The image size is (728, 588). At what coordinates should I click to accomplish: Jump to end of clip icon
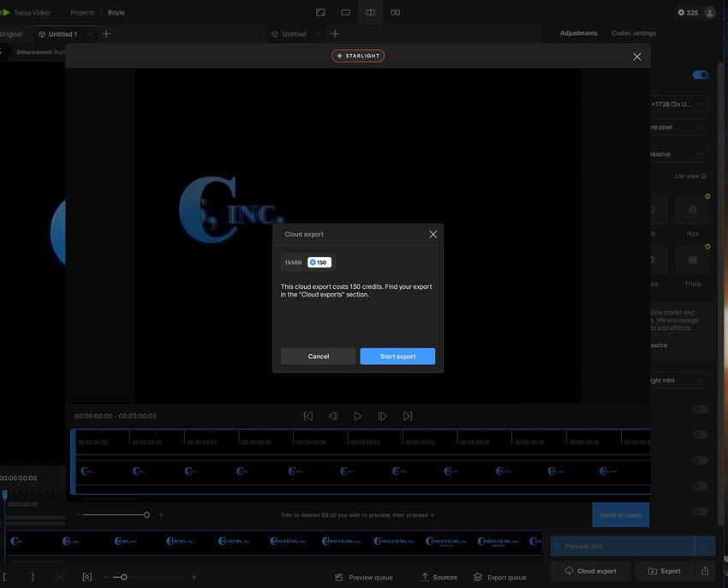coord(408,416)
